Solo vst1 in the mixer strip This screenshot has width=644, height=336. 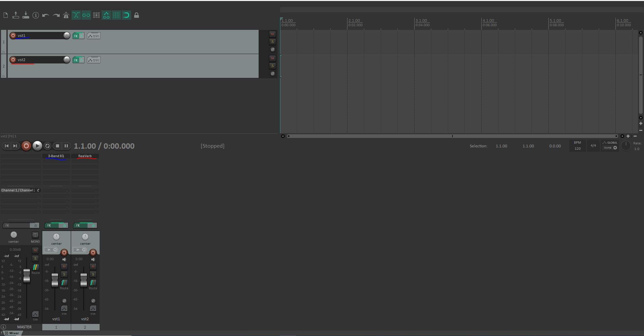64,274
